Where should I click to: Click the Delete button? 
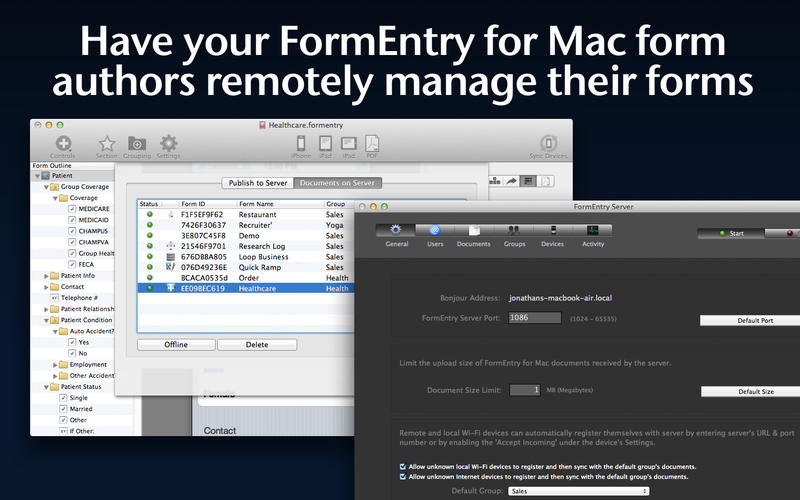(x=257, y=345)
